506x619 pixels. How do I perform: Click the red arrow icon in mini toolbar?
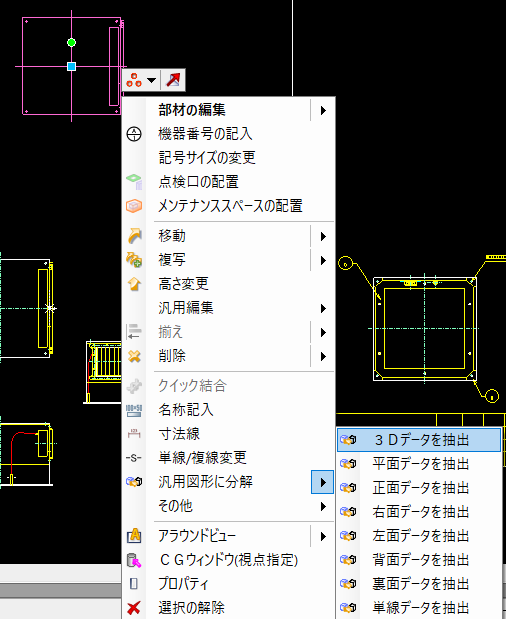tap(173, 80)
